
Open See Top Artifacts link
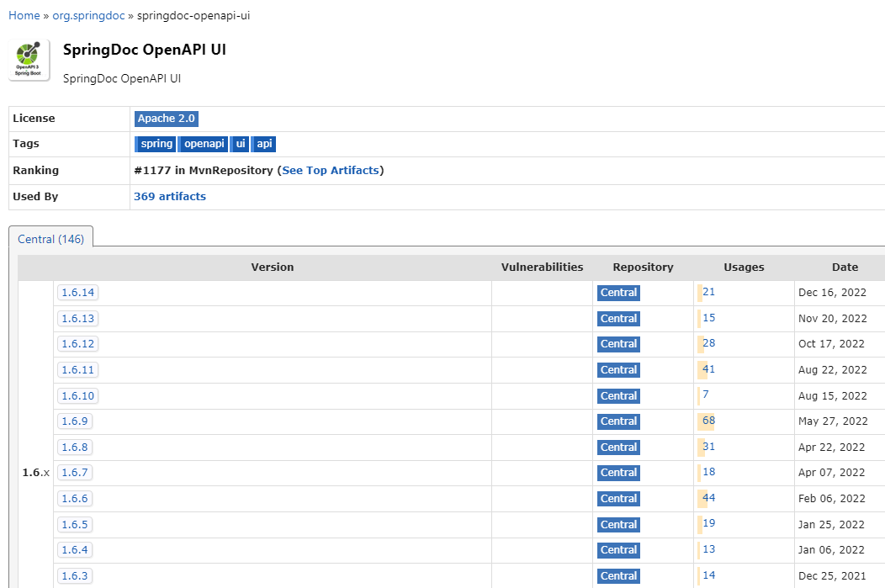pos(331,171)
